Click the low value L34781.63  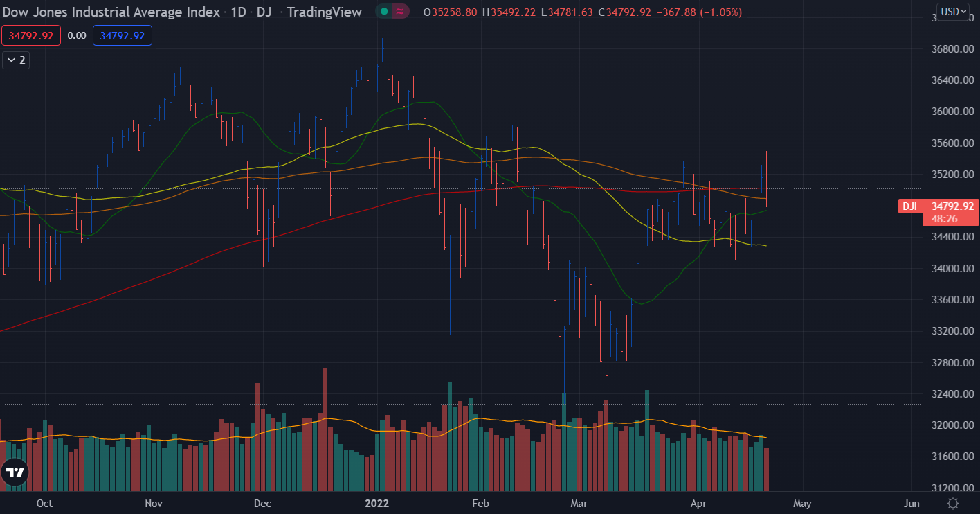click(x=568, y=12)
